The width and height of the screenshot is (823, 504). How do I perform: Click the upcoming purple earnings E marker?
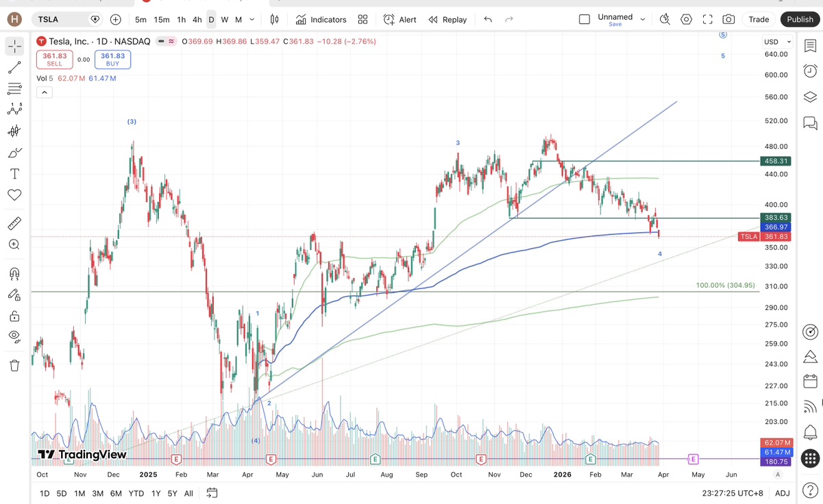pos(693,459)
